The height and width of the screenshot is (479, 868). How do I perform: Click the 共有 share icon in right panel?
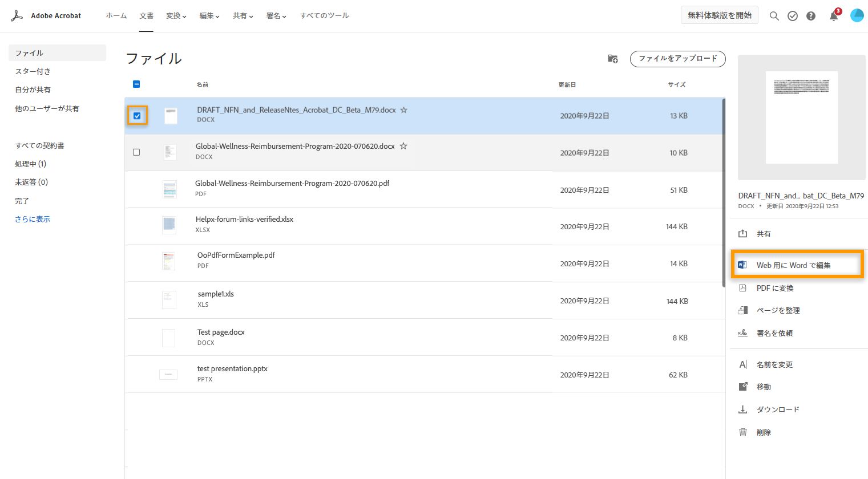pyautogui.click(x=743, y=234)
